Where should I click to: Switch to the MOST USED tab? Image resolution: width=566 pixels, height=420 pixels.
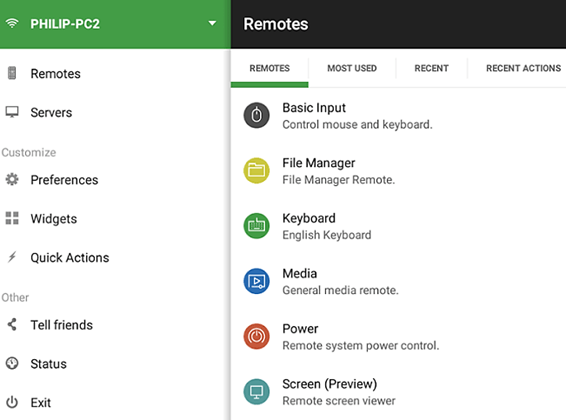pyautogui.click(x=352, y=68)
